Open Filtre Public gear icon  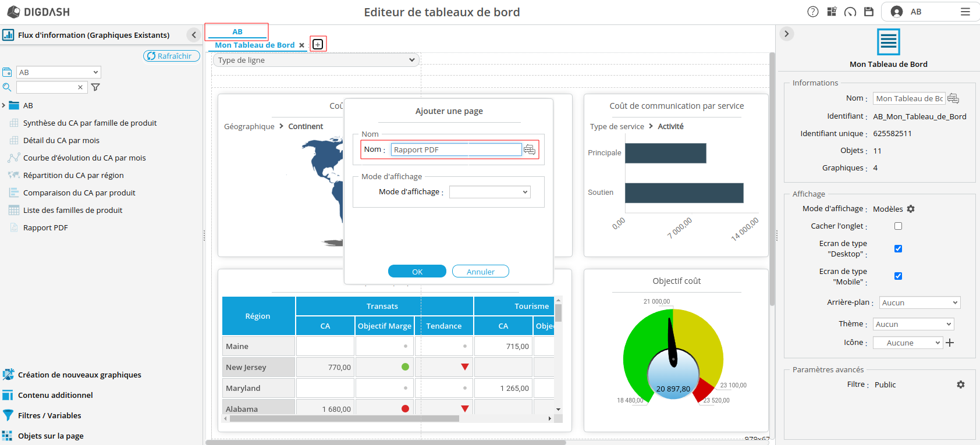(x=961, y=385)
